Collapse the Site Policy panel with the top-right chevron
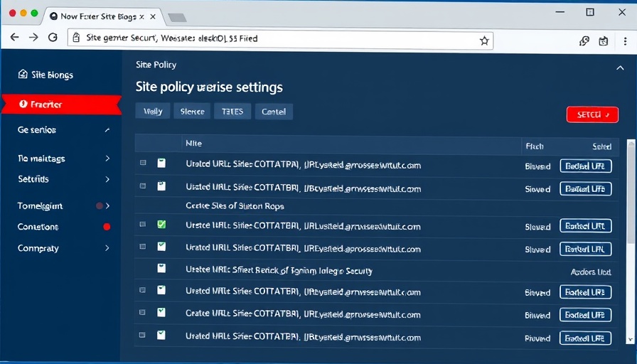The width and height of the screenshot is (637, 364). (x=619, y=68)
